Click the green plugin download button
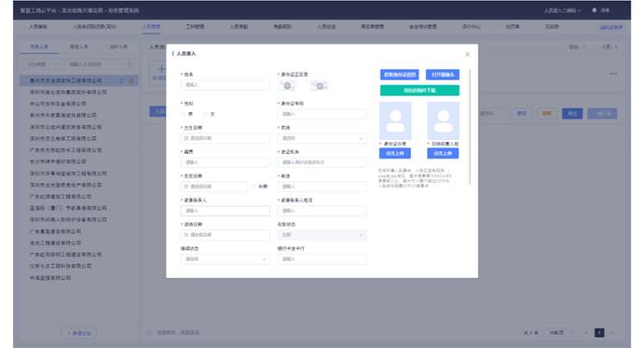This screenshot has height=348, width=644. 419,90
